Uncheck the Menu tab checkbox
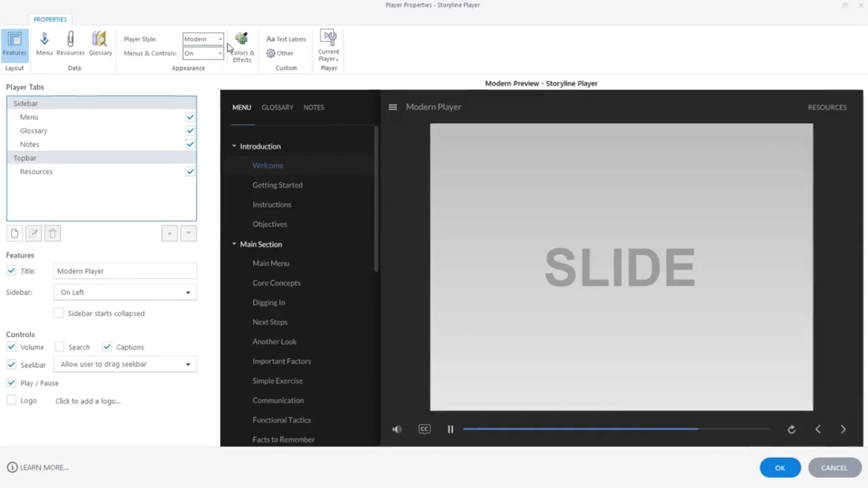The image size is (868, 488). [x=190, y=117]
